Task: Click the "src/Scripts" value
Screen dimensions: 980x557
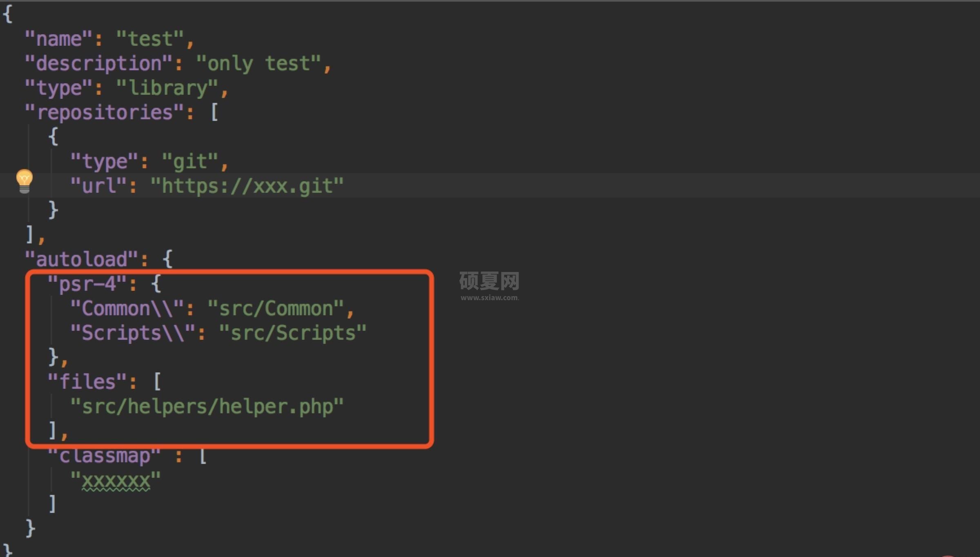Action: 293,333
